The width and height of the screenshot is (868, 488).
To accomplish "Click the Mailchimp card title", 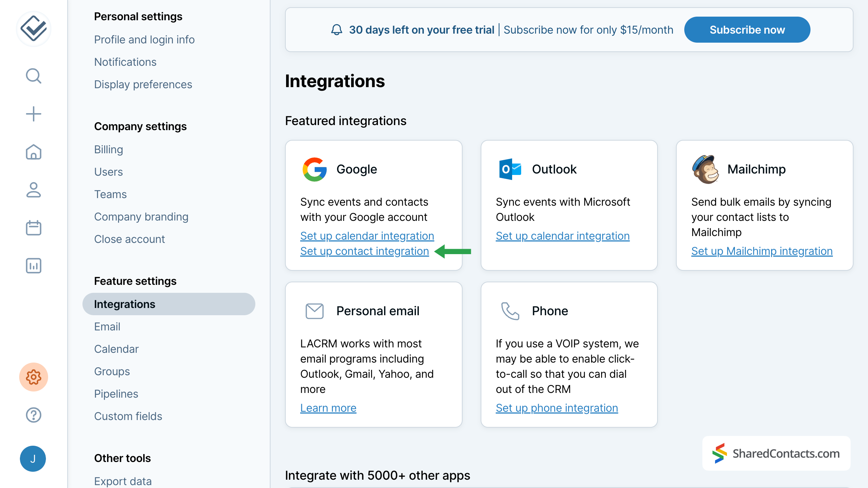I will click(757, 169).
